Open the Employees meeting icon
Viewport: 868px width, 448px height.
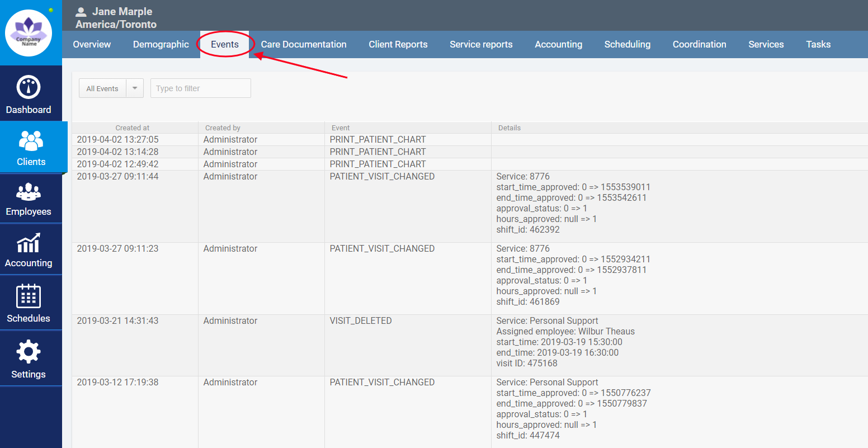(29, 192)
